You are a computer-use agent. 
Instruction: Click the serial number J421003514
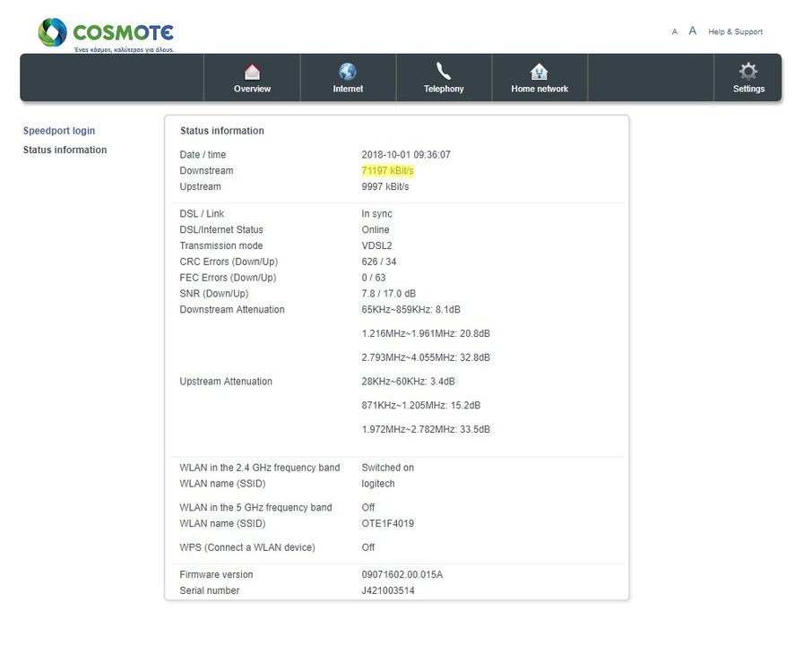tap(388, 590)
